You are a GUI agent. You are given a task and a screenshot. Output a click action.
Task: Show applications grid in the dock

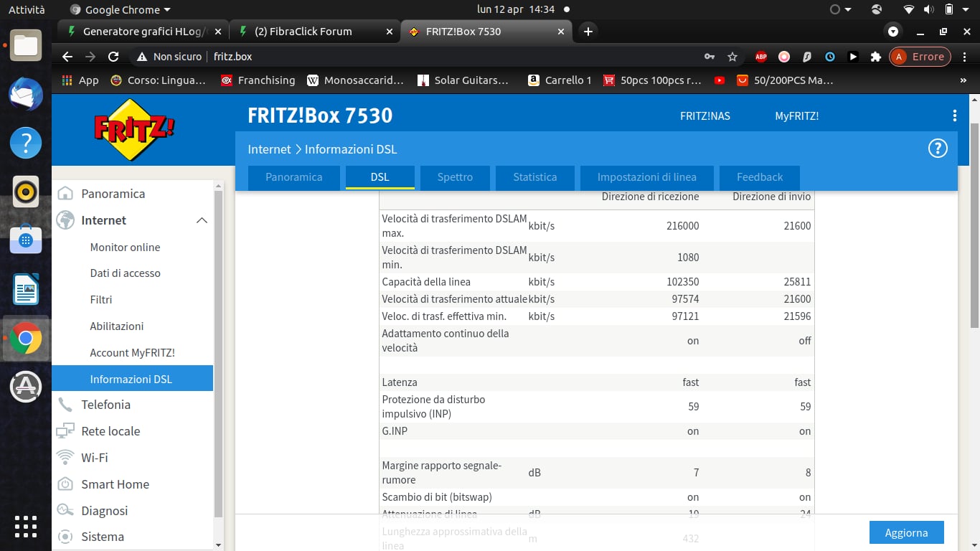(26, 527)
